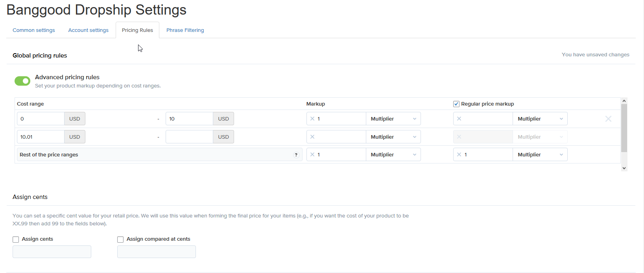Enable Assign compared at cents checkbox

pos(120,240)
